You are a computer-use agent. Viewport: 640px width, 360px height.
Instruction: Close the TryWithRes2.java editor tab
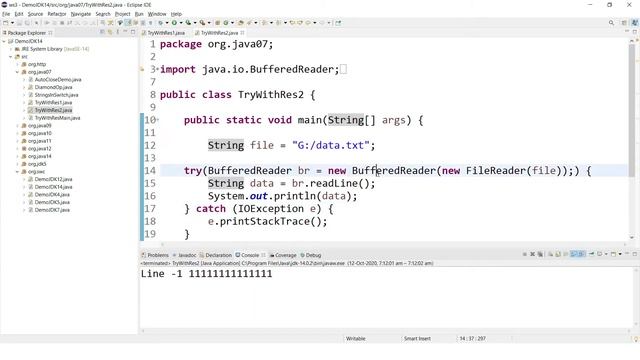click(x=242, y=33)
